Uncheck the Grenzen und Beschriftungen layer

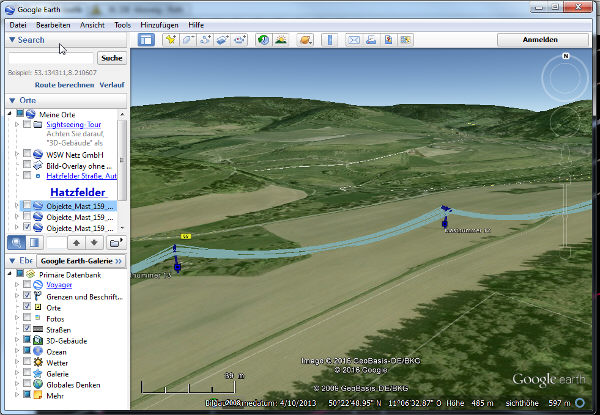27,295
